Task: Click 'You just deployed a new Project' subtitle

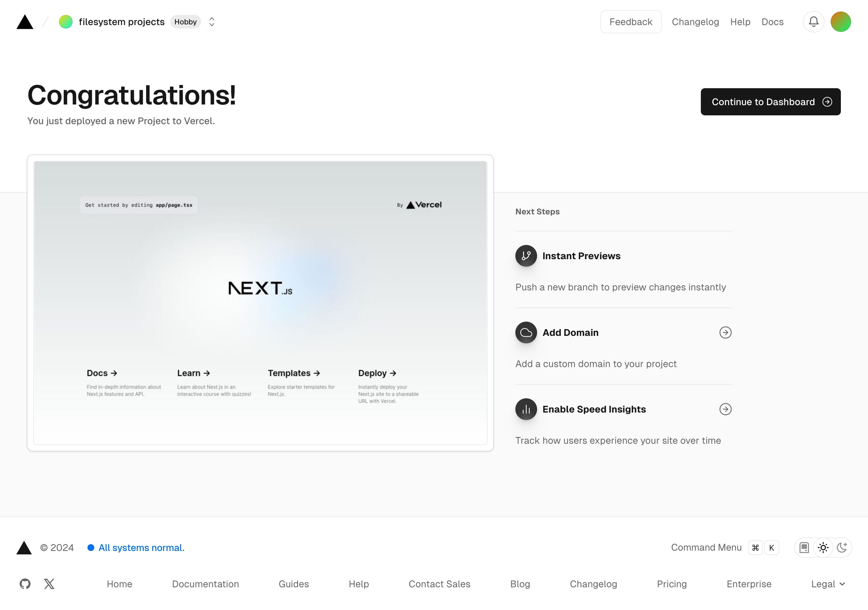Action: click(x=121, y=121)
